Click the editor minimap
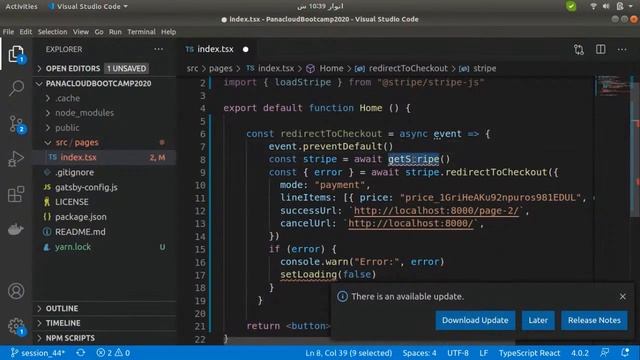The width and height of the screenshot is (640, 360). pyautogui.click(x=613, y=86)
